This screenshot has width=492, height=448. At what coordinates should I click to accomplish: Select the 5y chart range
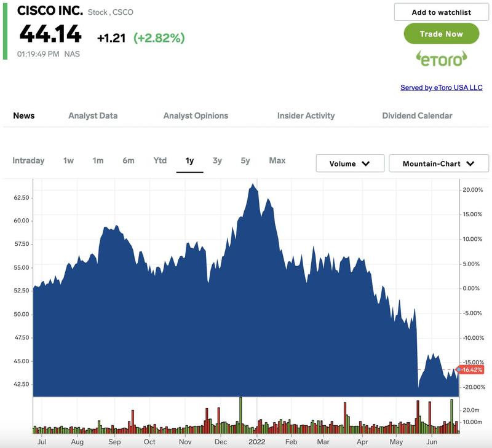point(245,160)
